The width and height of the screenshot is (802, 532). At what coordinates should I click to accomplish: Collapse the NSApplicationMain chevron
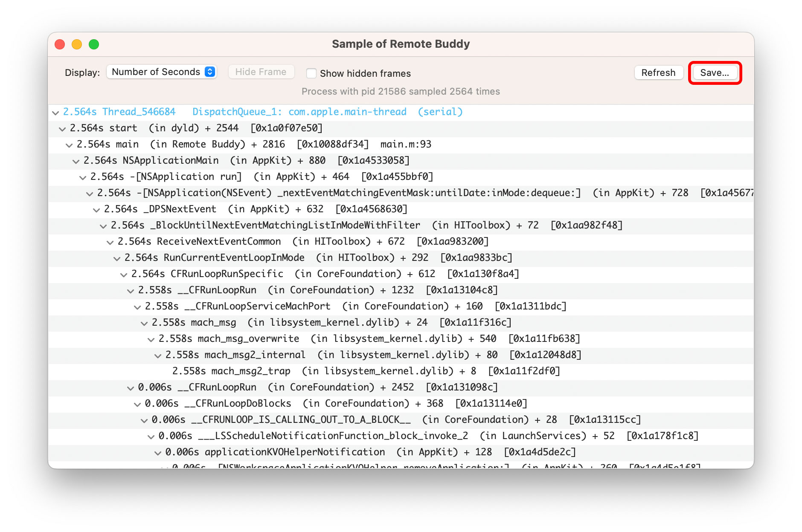coord(76,161)
